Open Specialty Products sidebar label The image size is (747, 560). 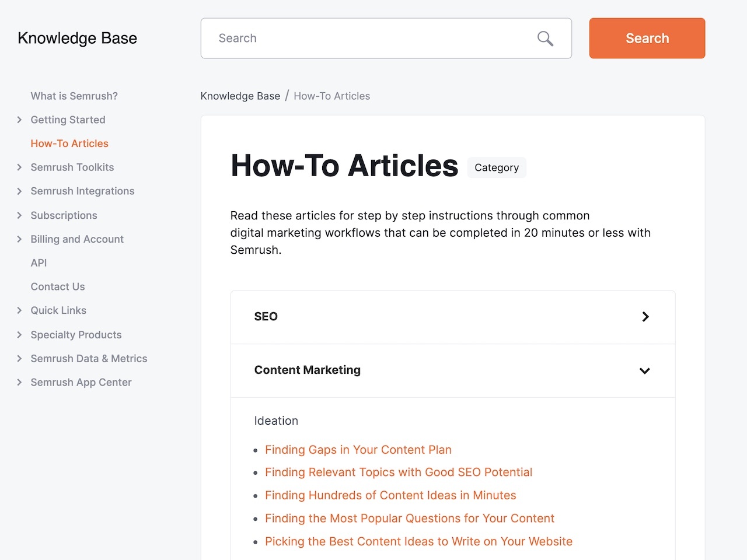point(76,335)
